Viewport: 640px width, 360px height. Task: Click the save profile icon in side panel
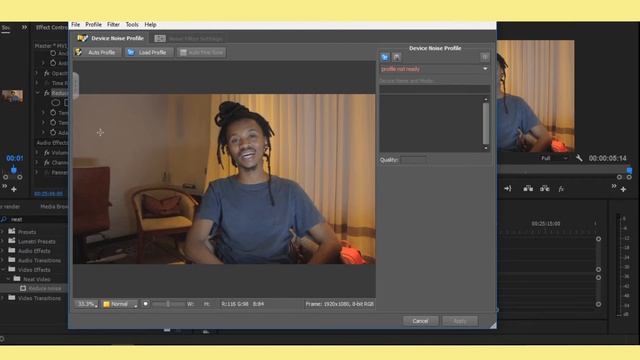396,57
